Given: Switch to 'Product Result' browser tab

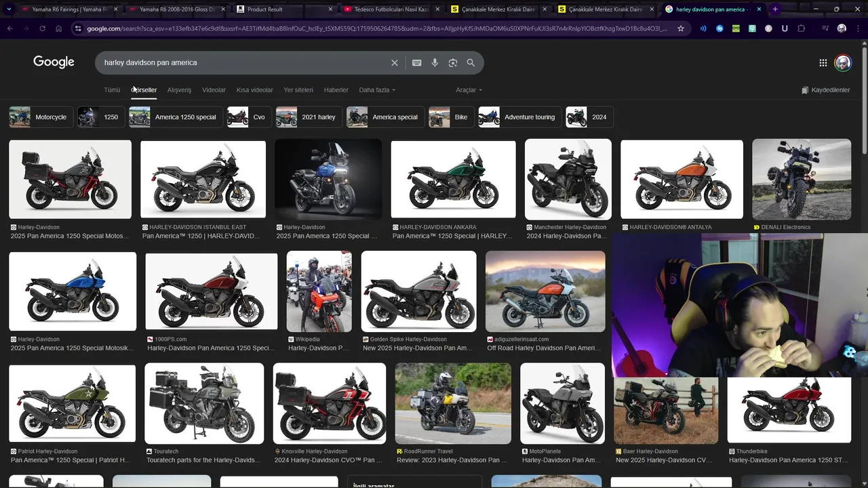Looking at the screenshot, I should (x=283, y=9).
